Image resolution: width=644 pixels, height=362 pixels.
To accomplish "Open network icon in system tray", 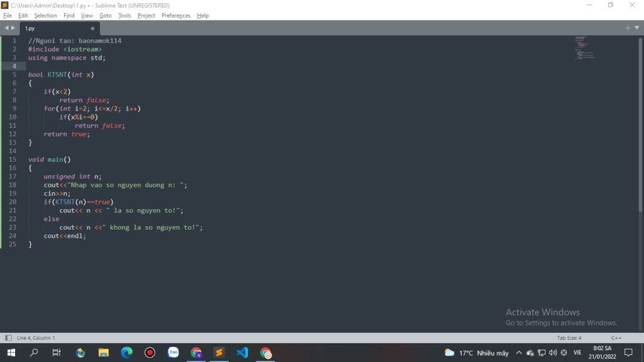I will 541,353.
